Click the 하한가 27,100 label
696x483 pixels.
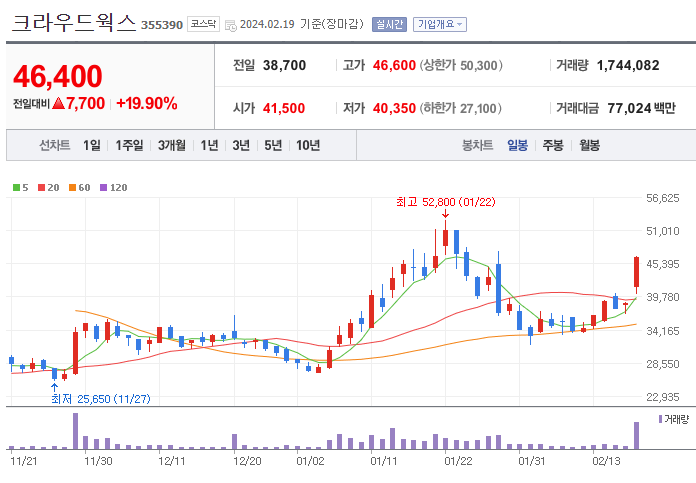[461, 108]
